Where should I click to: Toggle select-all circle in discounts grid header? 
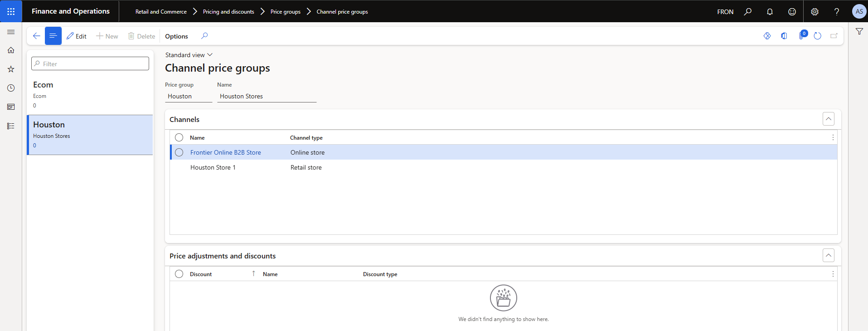(x=179, y=274)
